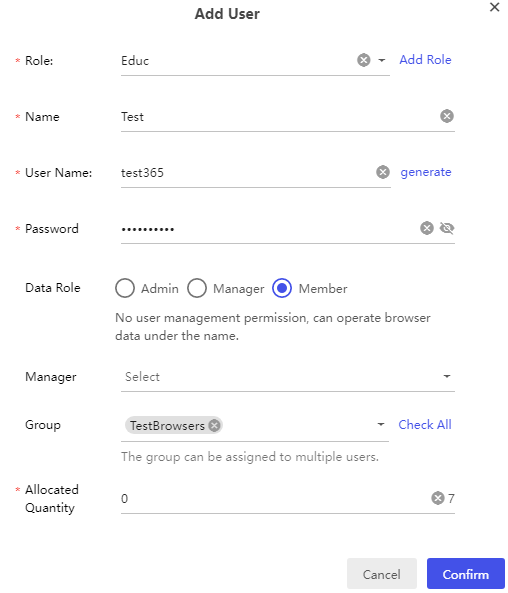
Task: Select the Manager data role
Action: click(197, 288)
